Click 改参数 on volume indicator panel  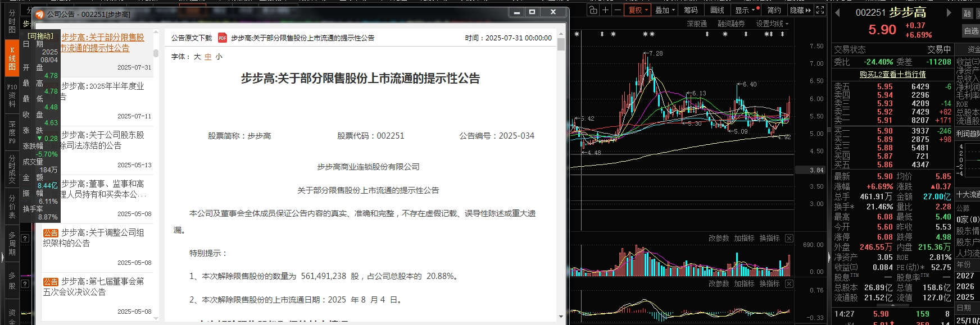tap(719, 239)
